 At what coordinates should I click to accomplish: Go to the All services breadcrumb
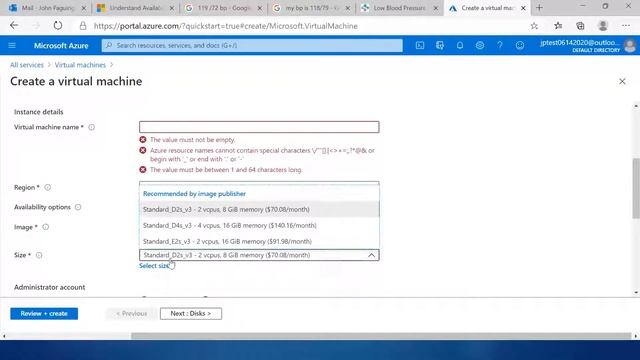[x=27, y=65]
